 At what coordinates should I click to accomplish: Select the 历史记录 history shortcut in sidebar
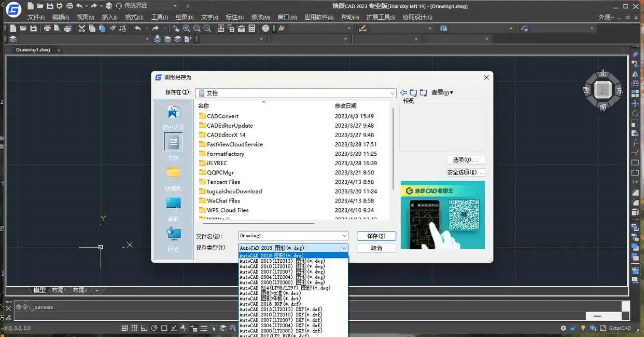pyautogui.click(x=173, y=117)
